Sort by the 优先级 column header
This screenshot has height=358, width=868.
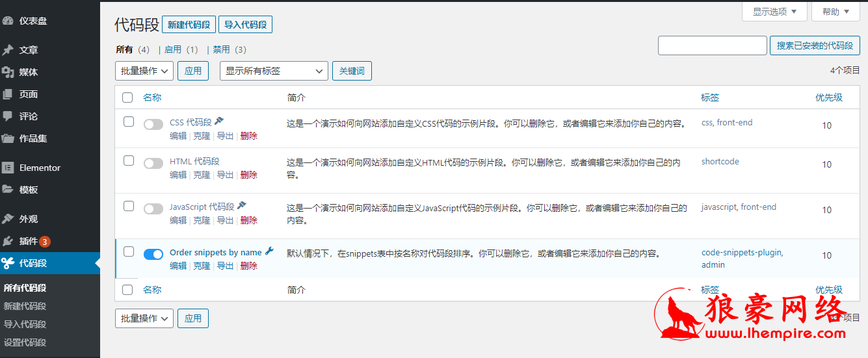tap(829, 97)
